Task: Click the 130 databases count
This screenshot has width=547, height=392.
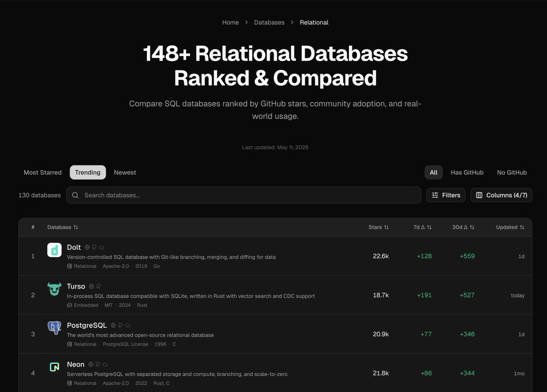Action: point(39,195)
